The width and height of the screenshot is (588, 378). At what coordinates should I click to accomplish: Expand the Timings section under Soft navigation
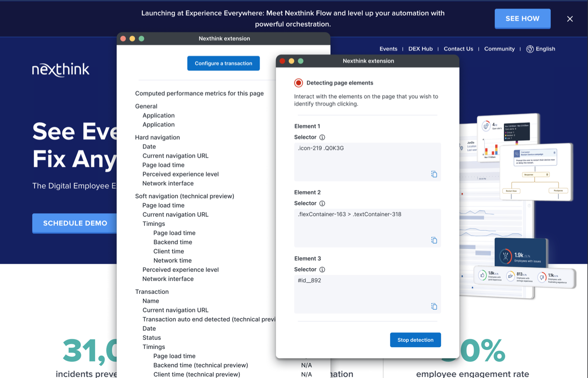pyautogui.click(x=153, y=223)
